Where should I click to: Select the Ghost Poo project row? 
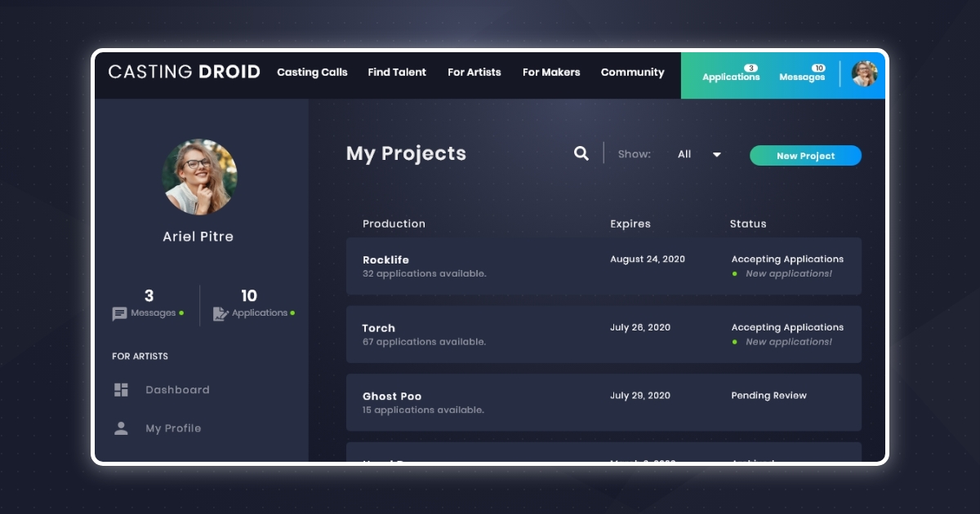point(604,401)
